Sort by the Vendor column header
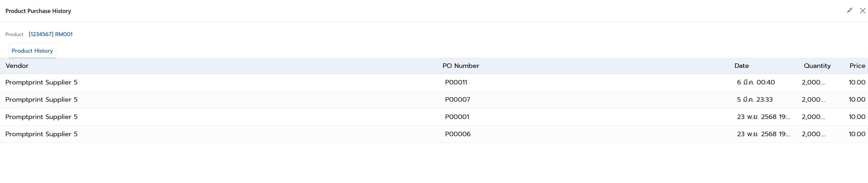868x183 pixels. (17, 66)
